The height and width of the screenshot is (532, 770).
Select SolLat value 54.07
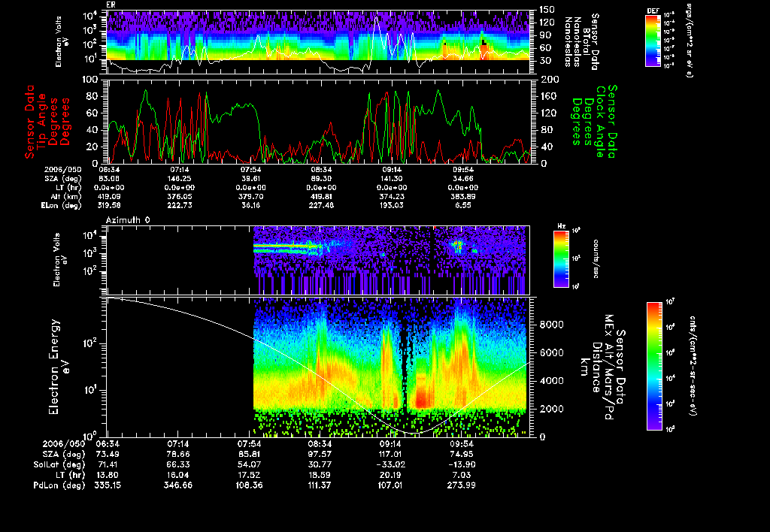point(249,464)
